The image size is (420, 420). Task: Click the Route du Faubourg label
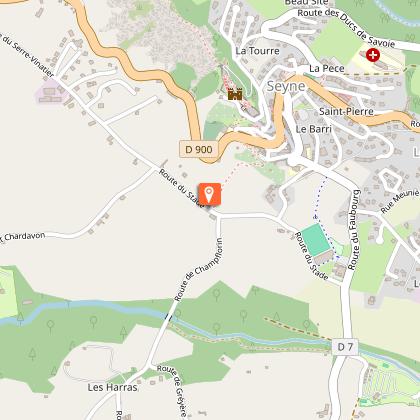pos(354,230)
